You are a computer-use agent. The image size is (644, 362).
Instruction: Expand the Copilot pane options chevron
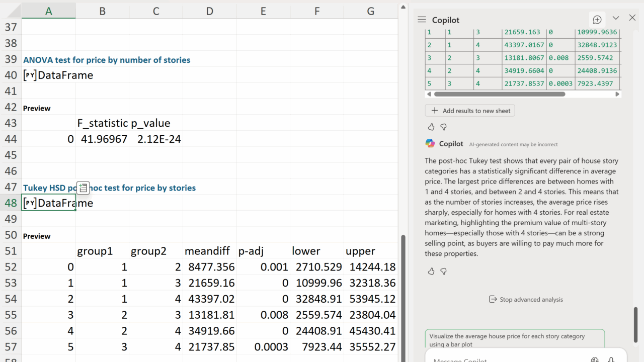tap(615, 18)
